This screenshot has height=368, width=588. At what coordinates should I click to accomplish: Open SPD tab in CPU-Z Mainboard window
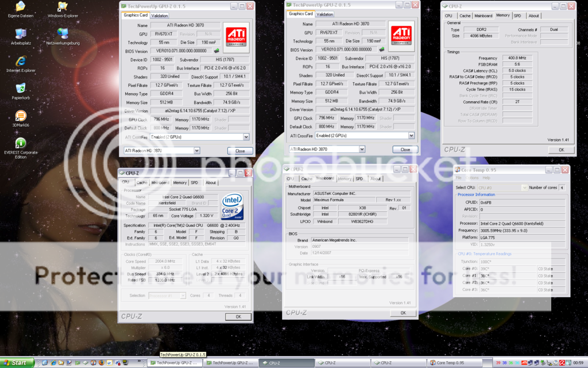(x=359, y=179)
